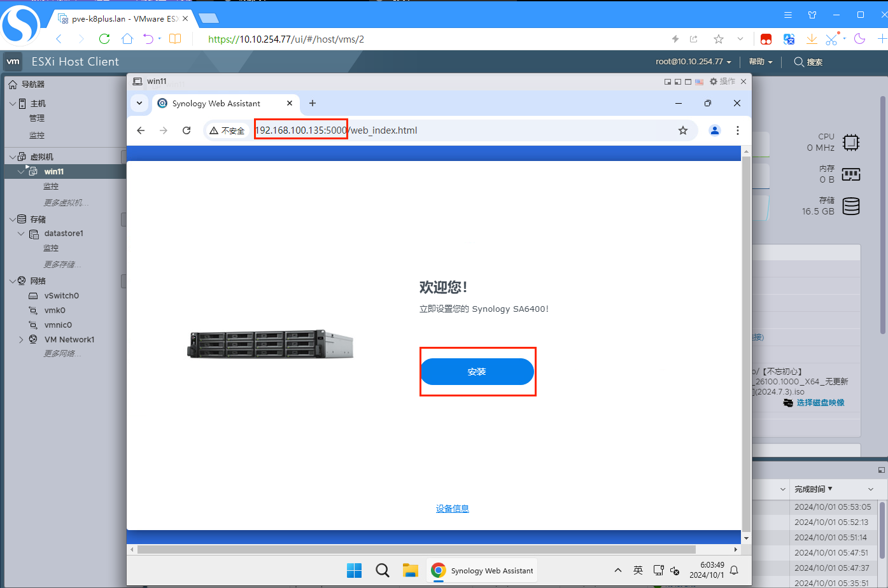
Task: Select vmk0 network adapter
Action: tap(55, 311)
